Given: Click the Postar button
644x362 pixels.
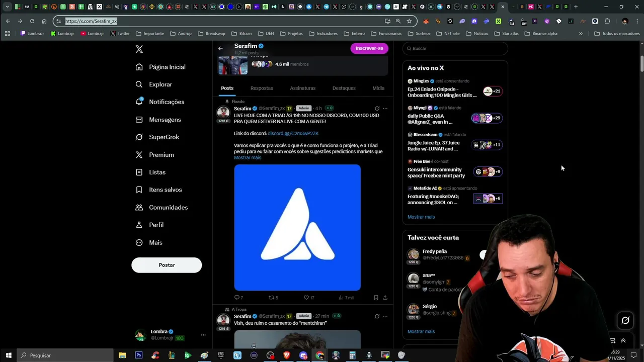Looking at the screenshot, I should 167,265.
